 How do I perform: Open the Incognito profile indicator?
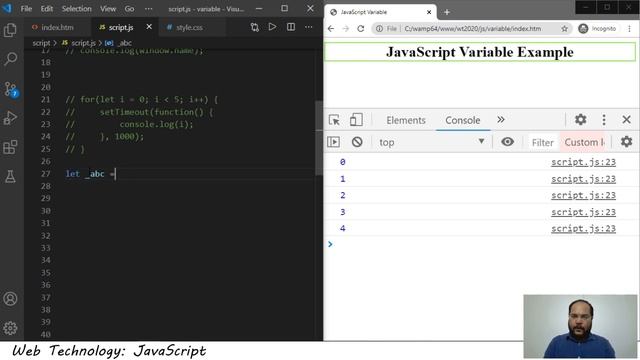[597, 29]
